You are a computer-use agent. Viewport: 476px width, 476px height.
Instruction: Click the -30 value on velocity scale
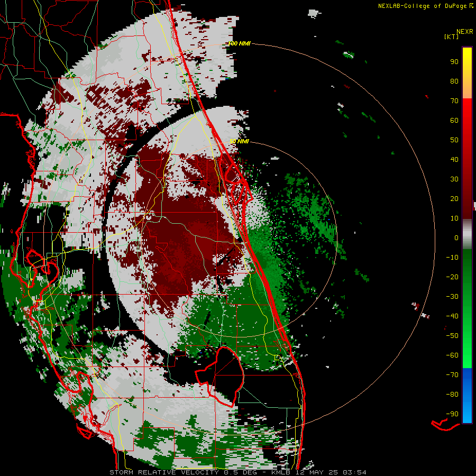pyautogui.click(x=452, y=297)
